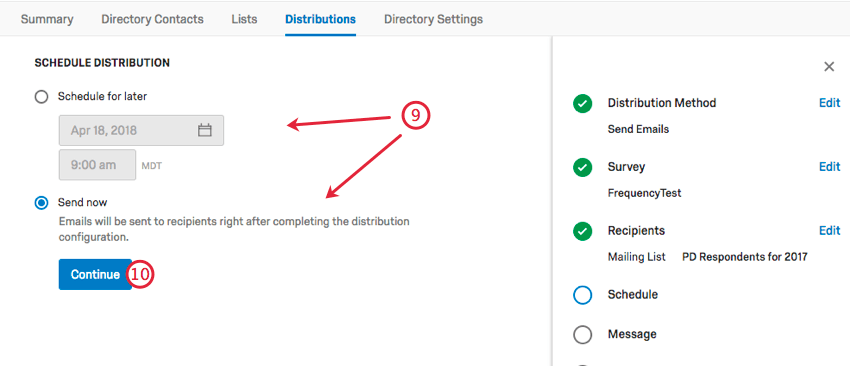
Task: Select the Send now radio button
Action: point(41,203)
